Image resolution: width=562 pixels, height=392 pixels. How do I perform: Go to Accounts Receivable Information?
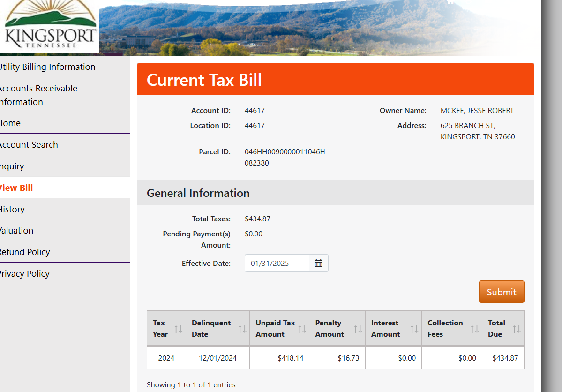(x=38, y=95)
